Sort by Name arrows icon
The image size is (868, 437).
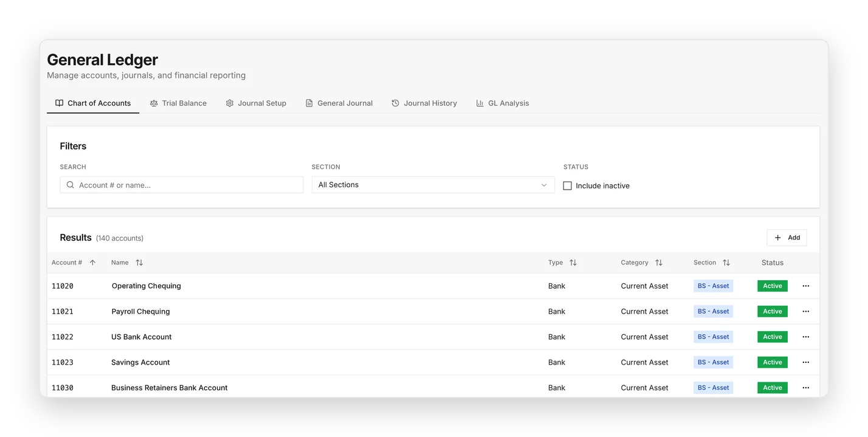139,263
